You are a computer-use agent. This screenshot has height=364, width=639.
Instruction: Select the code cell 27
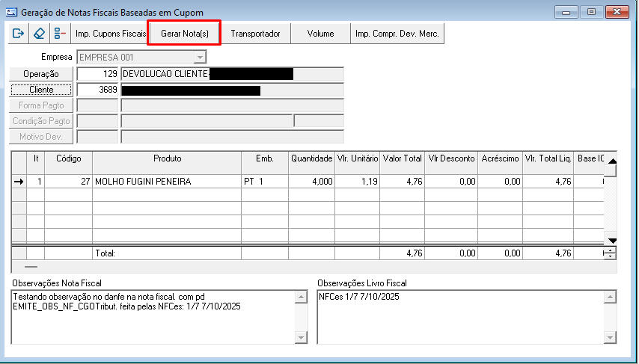pos(69,182)
